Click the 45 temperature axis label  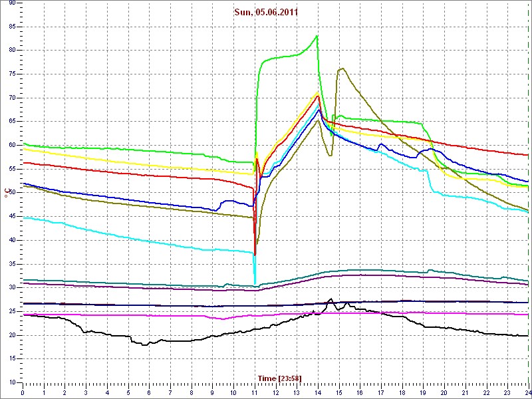(12, 217)
